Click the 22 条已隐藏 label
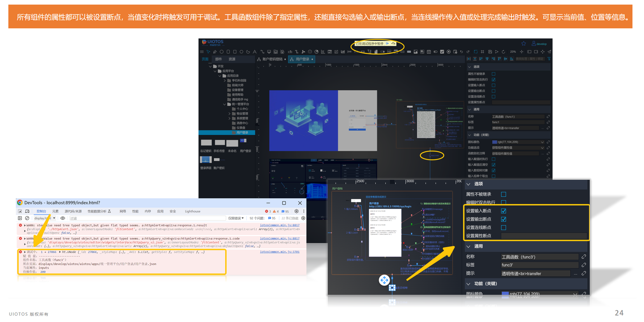Viewport: 644px width, 322px height. 289,218
